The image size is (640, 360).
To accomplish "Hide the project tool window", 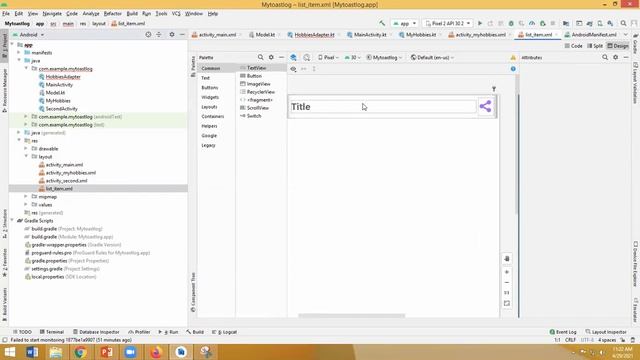I will [182, 35].
